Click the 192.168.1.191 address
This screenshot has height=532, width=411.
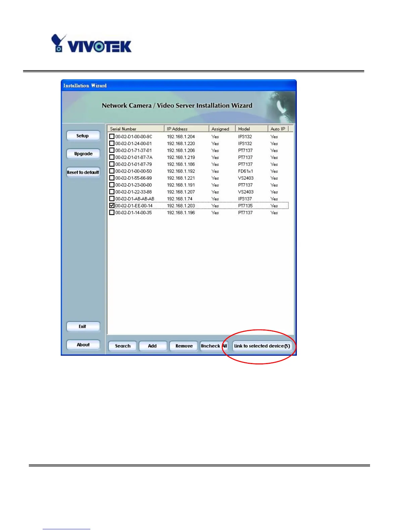(x=181, y=185)
